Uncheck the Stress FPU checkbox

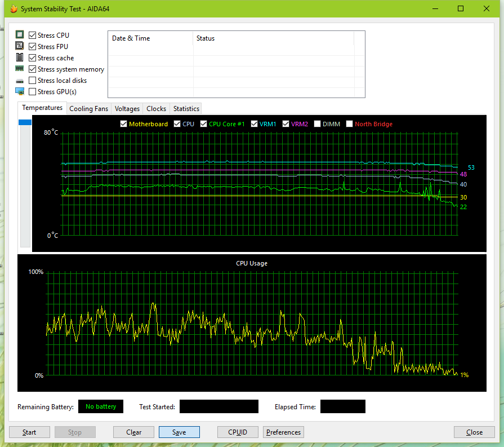(x=32, y=46)
